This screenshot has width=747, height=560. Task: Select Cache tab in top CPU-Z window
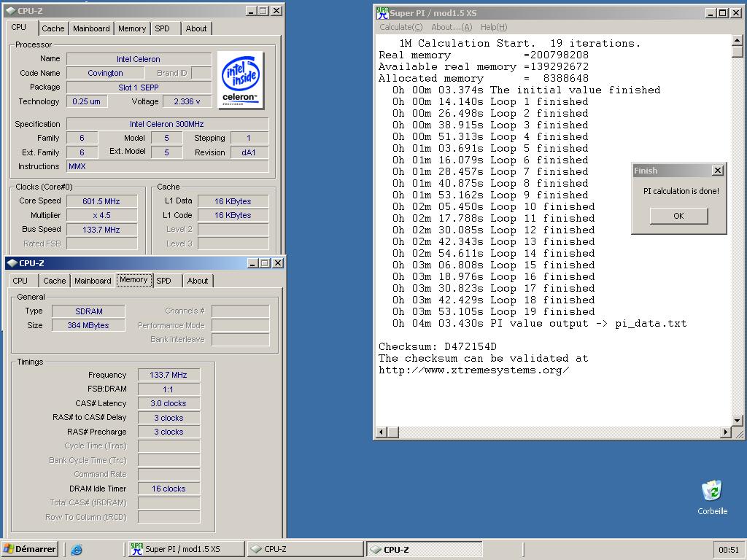[53, 28]
